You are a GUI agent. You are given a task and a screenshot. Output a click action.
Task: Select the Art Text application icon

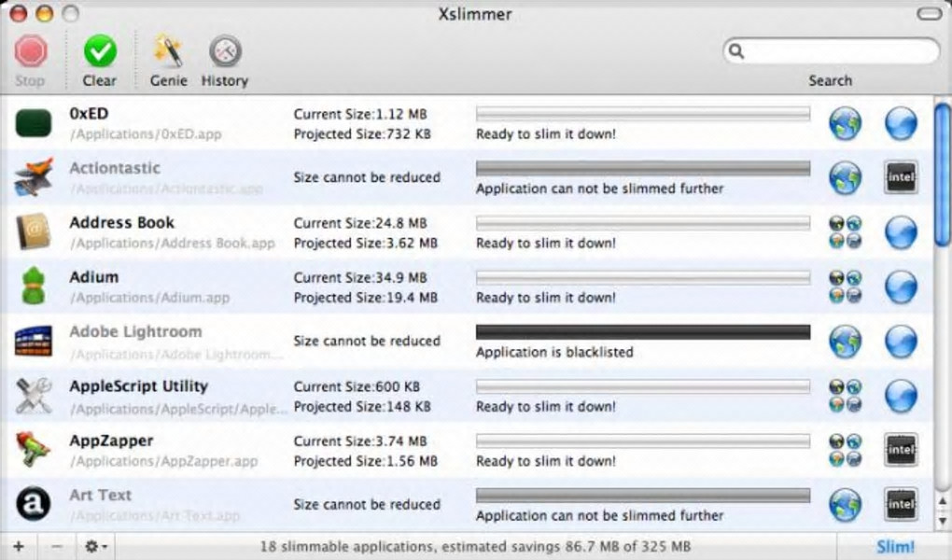point(34,504)
